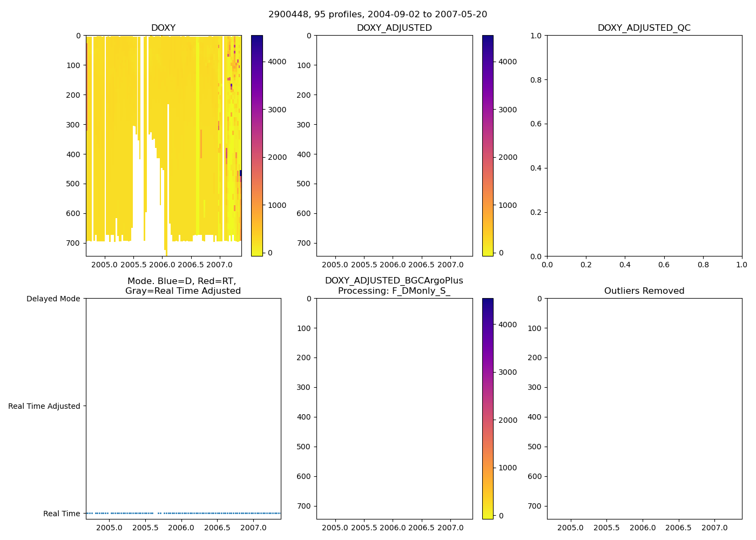The width and height of the screenshot is (756, 540).
Task: Click inside the empty DOXY_ADJUSTED plot area
Action: point(394,146)
